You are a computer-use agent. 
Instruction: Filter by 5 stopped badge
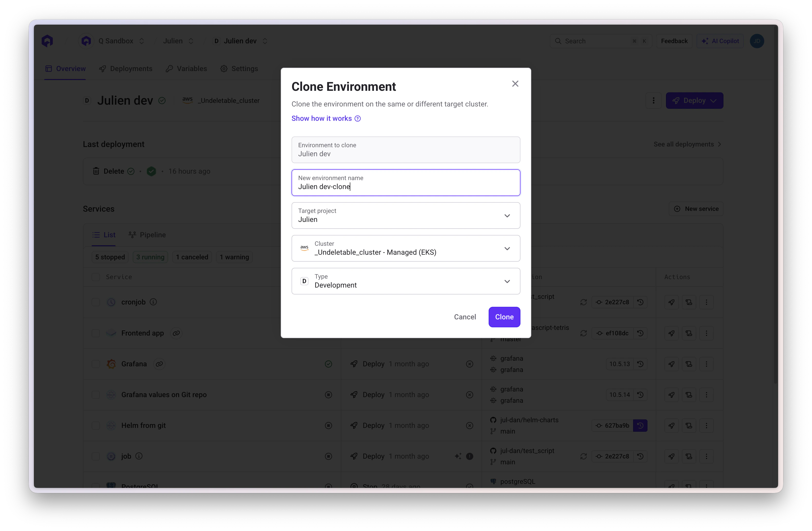tap(110, 257)
